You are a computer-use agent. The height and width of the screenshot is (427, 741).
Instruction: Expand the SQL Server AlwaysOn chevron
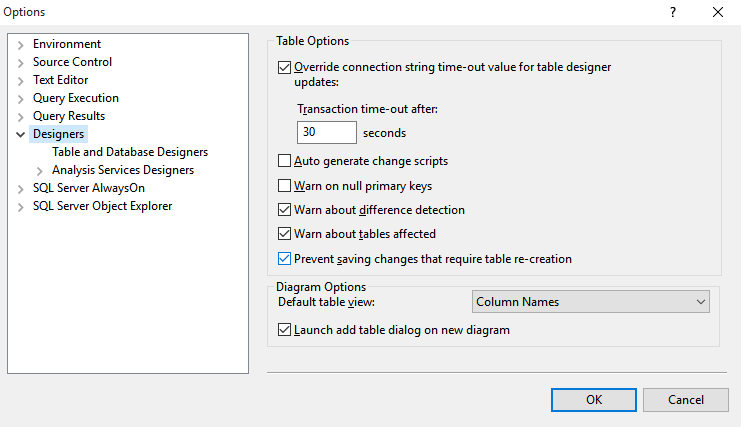pos(20,189)
